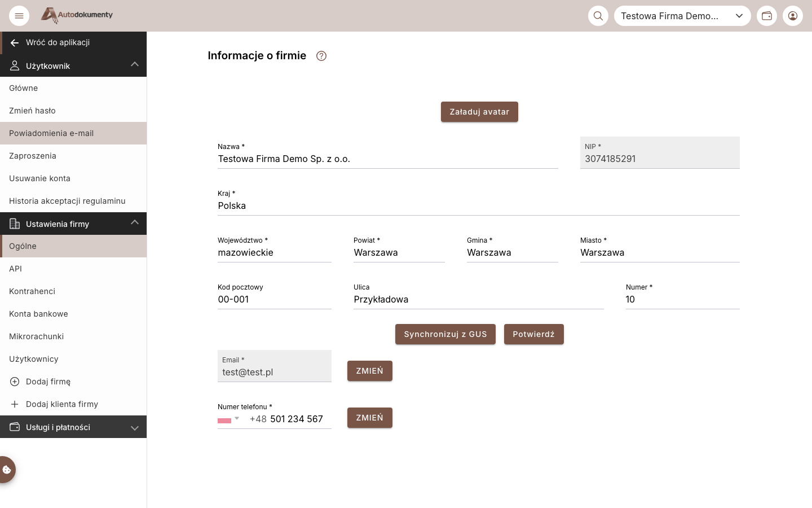Open the Główne menu item
The width and height of the screenshot is (812, 508).
73,88
